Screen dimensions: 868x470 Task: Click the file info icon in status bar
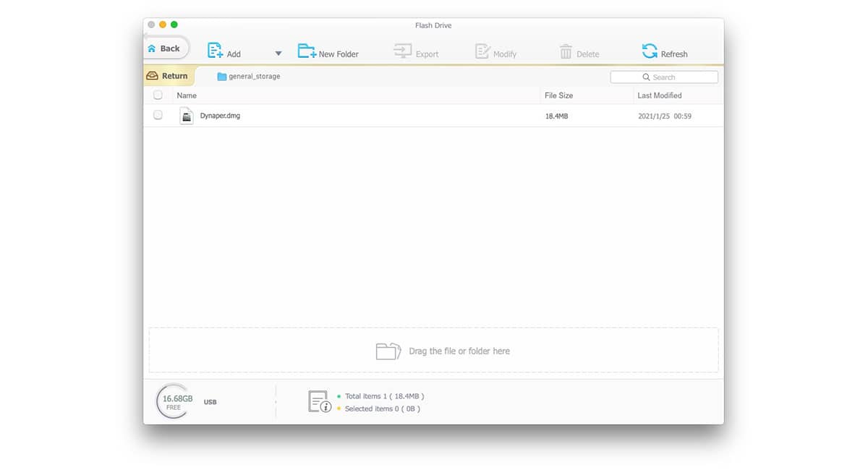point(319,402)
